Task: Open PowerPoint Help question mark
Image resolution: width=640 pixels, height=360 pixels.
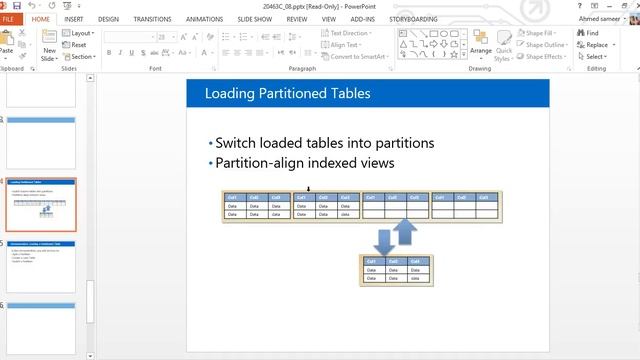Action: [x=579, y=6]
